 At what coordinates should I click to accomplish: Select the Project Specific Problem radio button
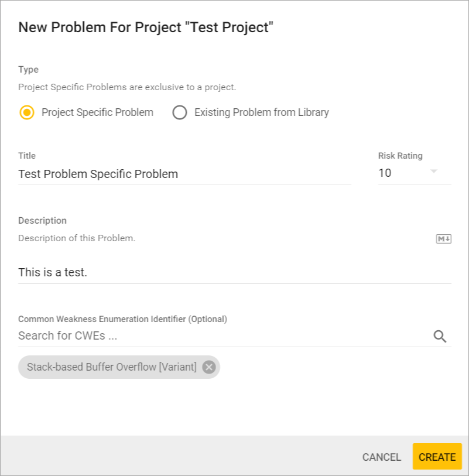pos(27,112)
